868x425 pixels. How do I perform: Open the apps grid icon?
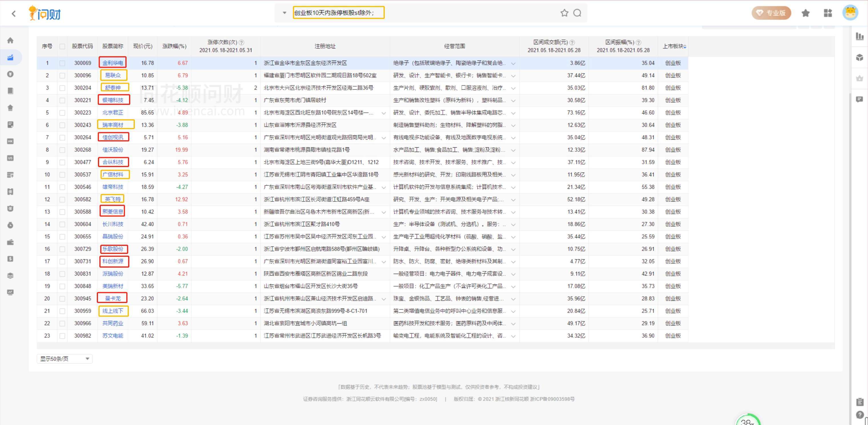point(828,13)
